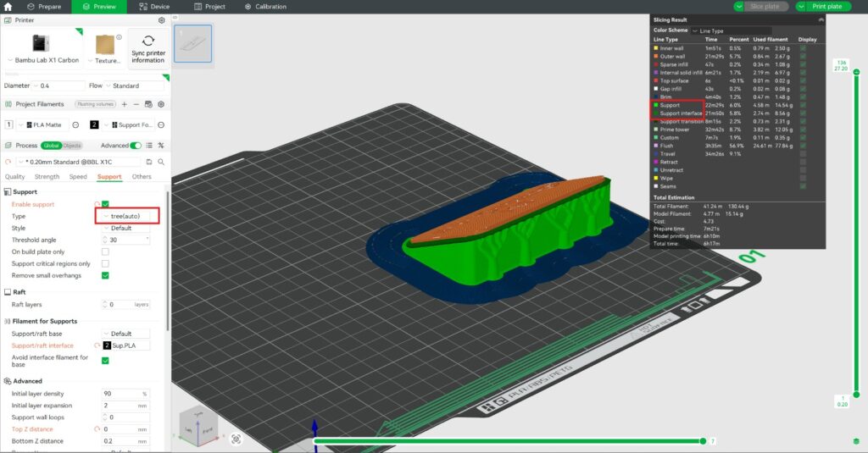
Task: Collapse the Slicing Result panel
Action: [x=821, y=19]
